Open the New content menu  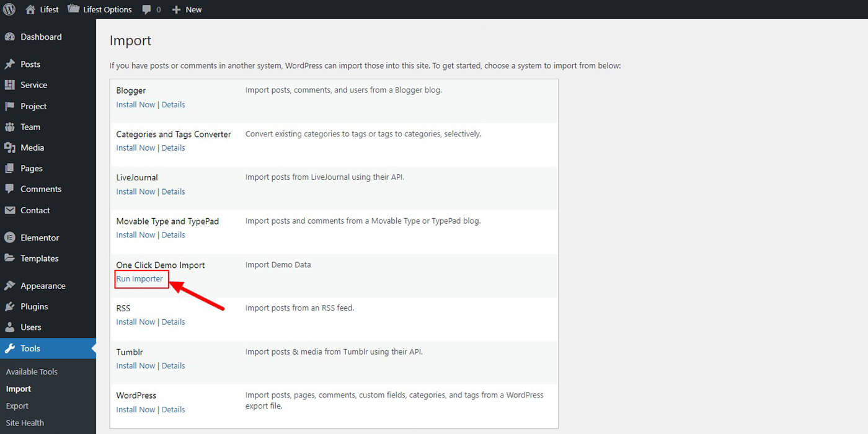pos(187,9)
